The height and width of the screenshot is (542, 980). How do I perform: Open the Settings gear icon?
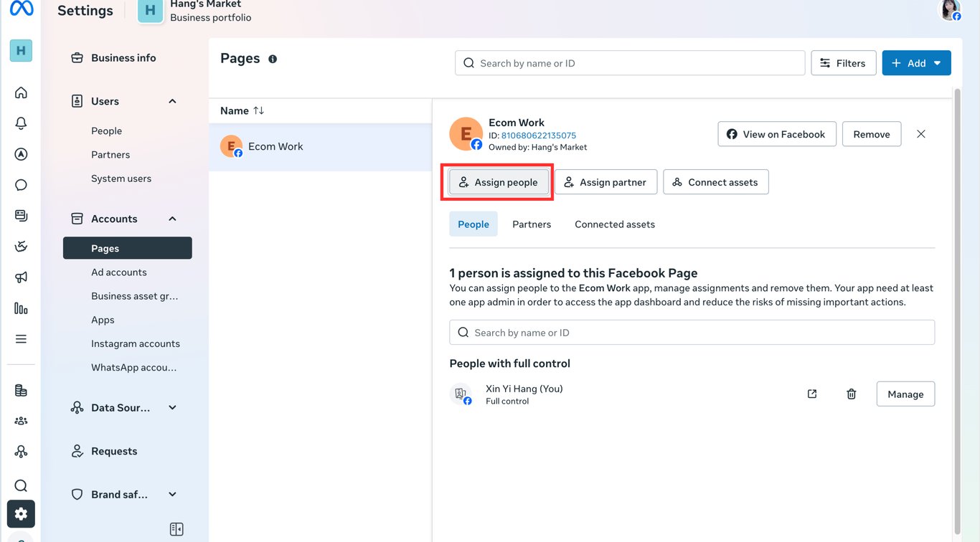tap(21, 514)
